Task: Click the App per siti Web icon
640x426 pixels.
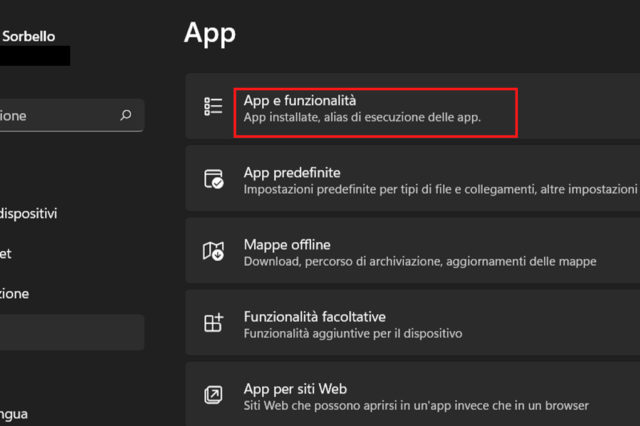Action: click(x=213, y=395)
